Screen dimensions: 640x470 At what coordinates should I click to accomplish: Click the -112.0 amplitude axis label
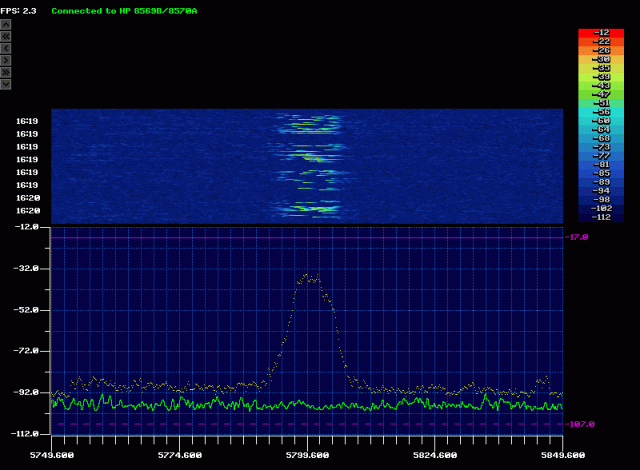(x=24, y=434)
